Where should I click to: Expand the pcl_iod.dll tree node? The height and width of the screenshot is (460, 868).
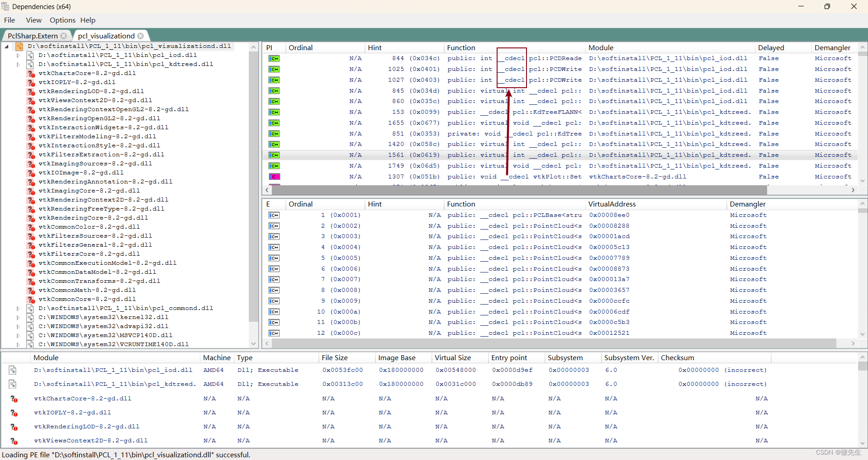pos(18,55)
